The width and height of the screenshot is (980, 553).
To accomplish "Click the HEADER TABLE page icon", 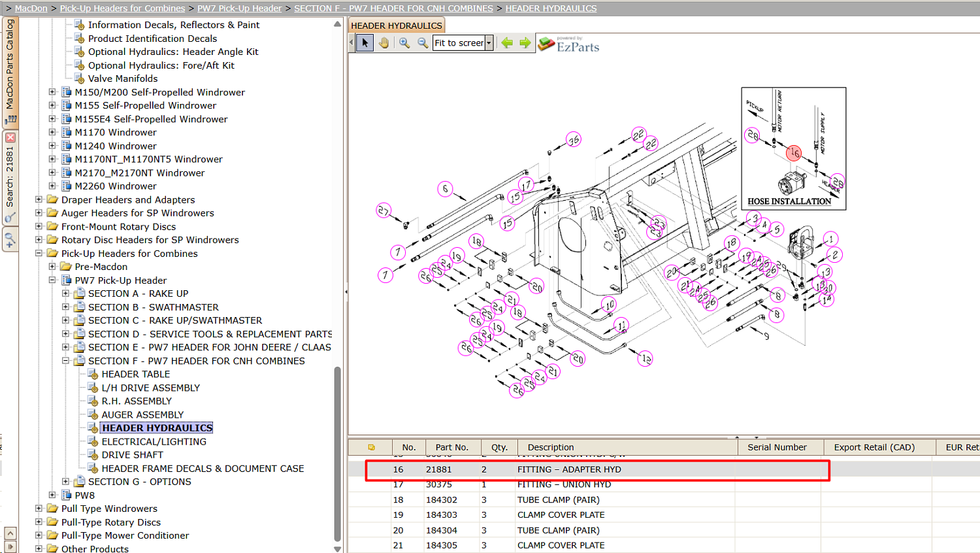I will pos(93,374).
